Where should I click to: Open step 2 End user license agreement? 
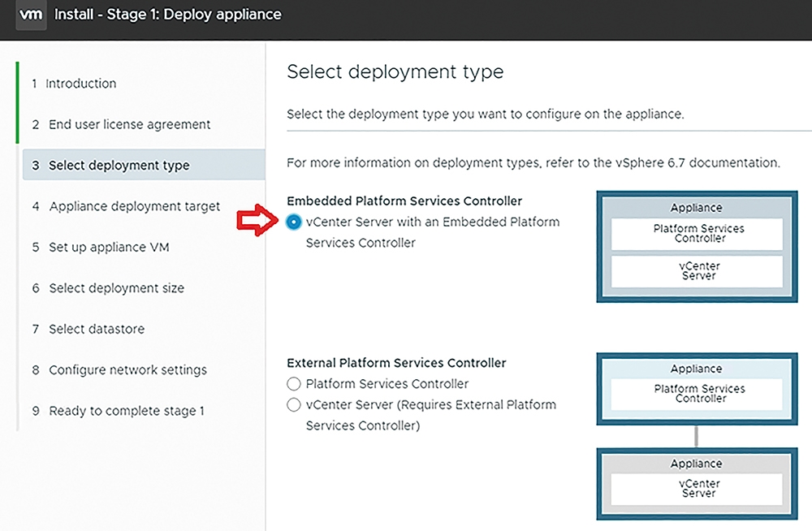(121, 124)
